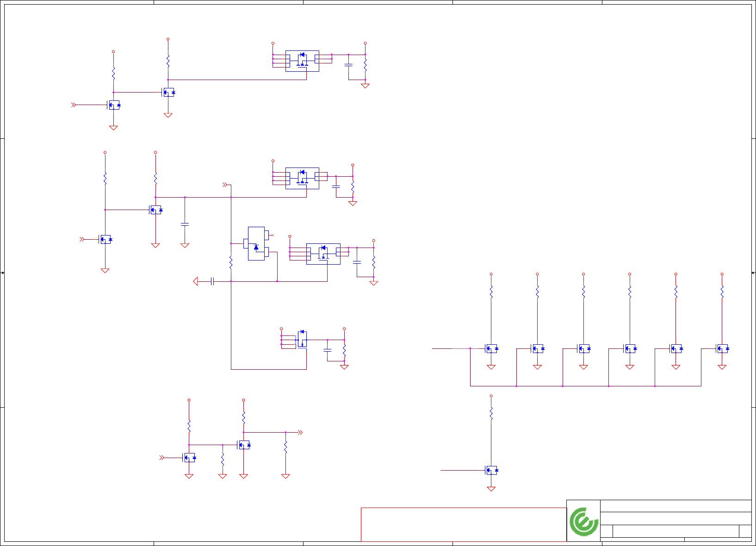The height and width of the screenshot is (546, 756).
Task: Select the red-bordered empty notes box
Action: pos(464,524)
